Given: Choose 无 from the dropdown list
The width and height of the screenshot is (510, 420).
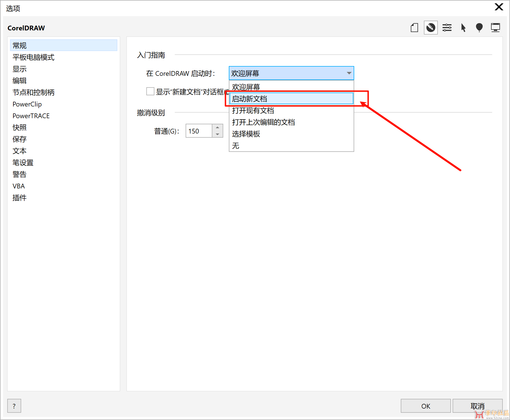Looking at the screenshot, I should [291, 145].
